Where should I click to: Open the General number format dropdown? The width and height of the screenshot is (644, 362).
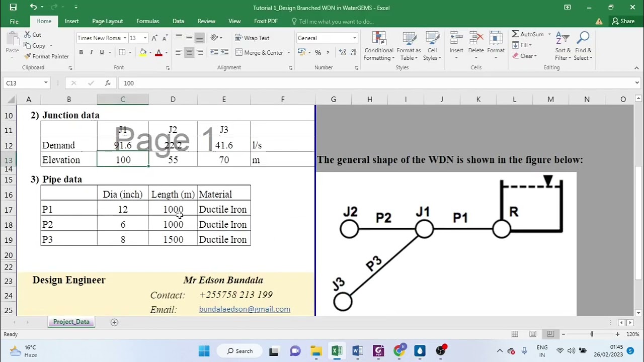click(x=354, y=38)
